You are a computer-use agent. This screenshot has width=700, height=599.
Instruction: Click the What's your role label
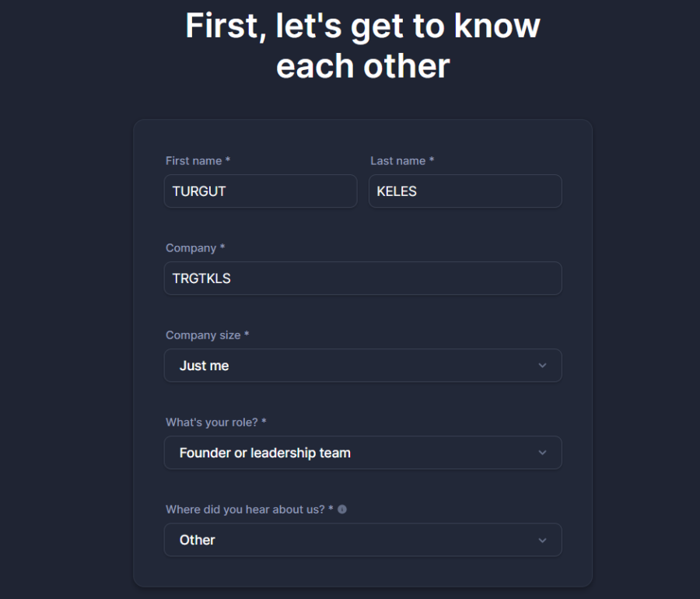215,422
